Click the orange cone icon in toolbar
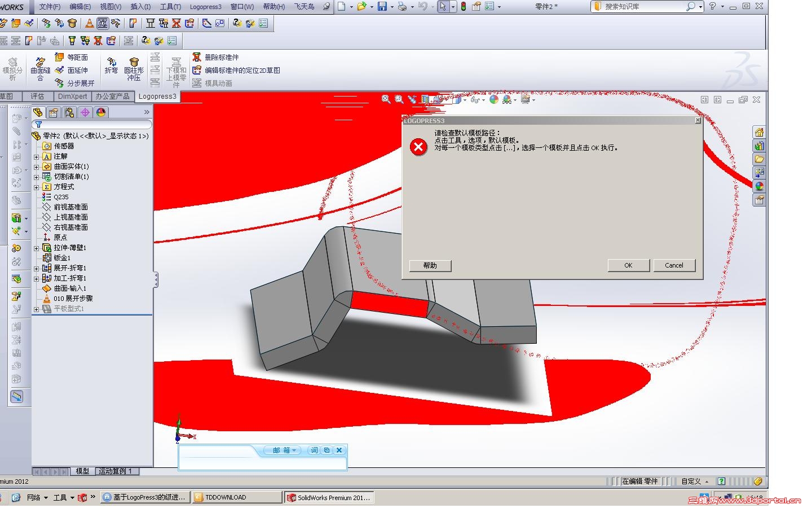This screenshot has width=812, height=508. point(89,23)
